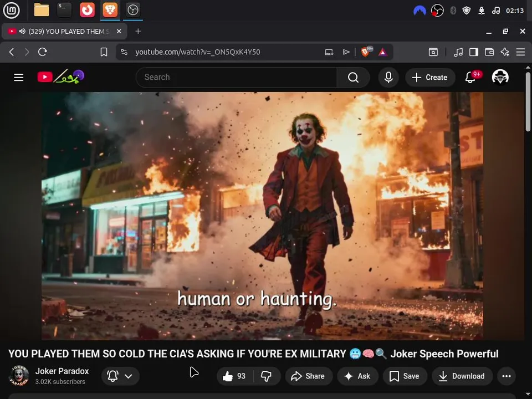Like the video with 93 likes
Image resolution: width=532 pixels, height=399 pixels.
(235, 376)
